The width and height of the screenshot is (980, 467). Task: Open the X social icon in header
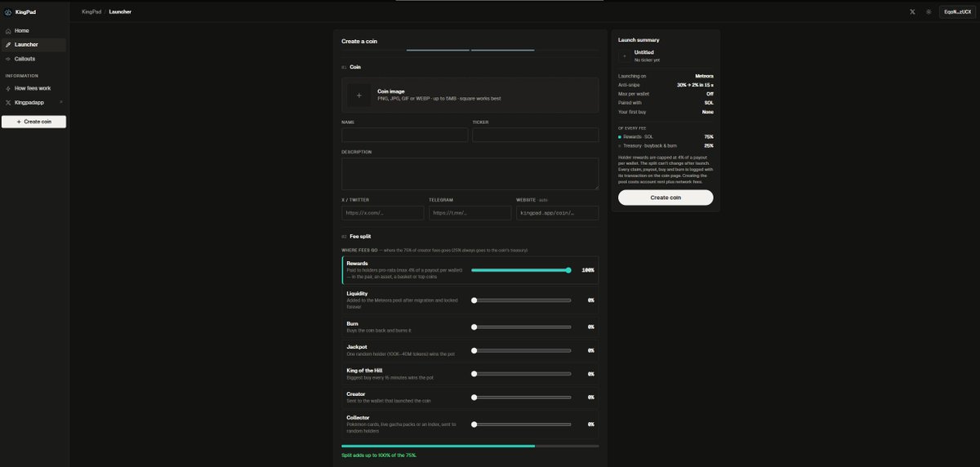(x=912, y=12)
